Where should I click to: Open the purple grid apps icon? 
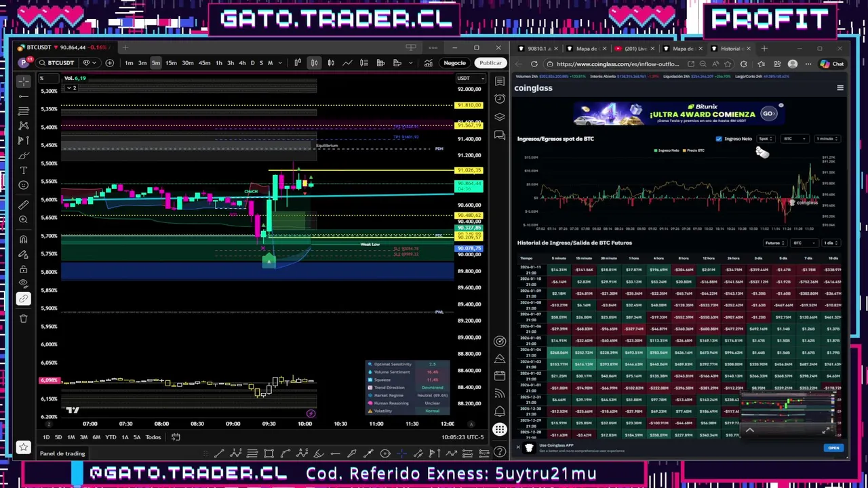point(500,429)
